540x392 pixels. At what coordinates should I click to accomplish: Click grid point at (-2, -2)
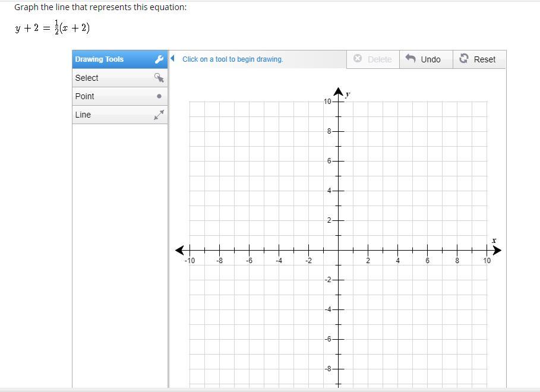coord(308,280)
